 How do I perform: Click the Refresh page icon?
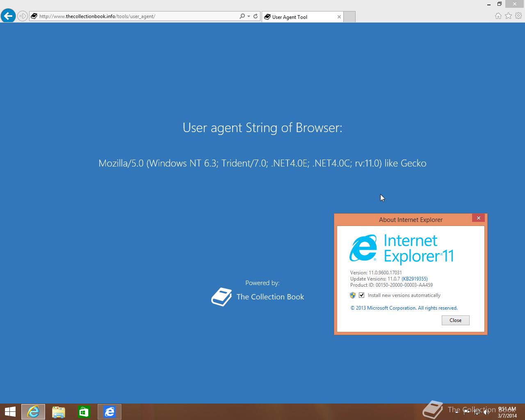tap(256, 16)
